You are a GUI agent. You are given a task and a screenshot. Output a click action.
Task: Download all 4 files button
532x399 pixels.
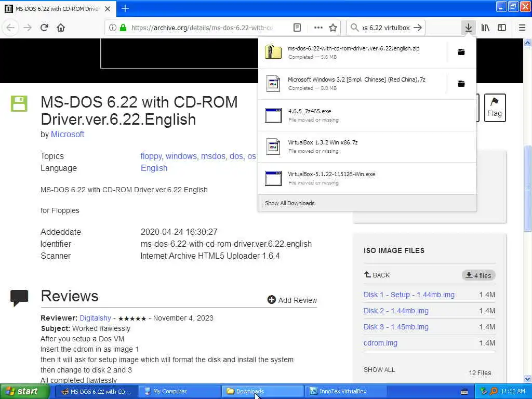pos(478,275)
